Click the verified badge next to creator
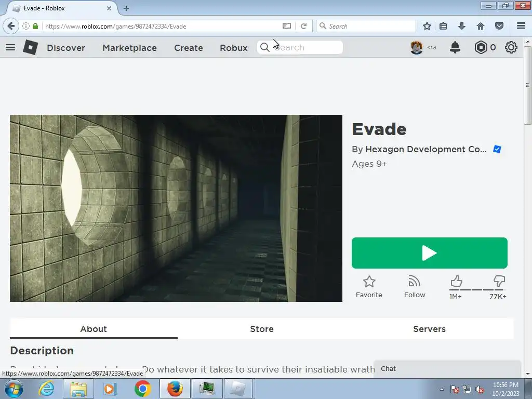The height and width of the screenshot is (399, 532). [x=497, y=149]
